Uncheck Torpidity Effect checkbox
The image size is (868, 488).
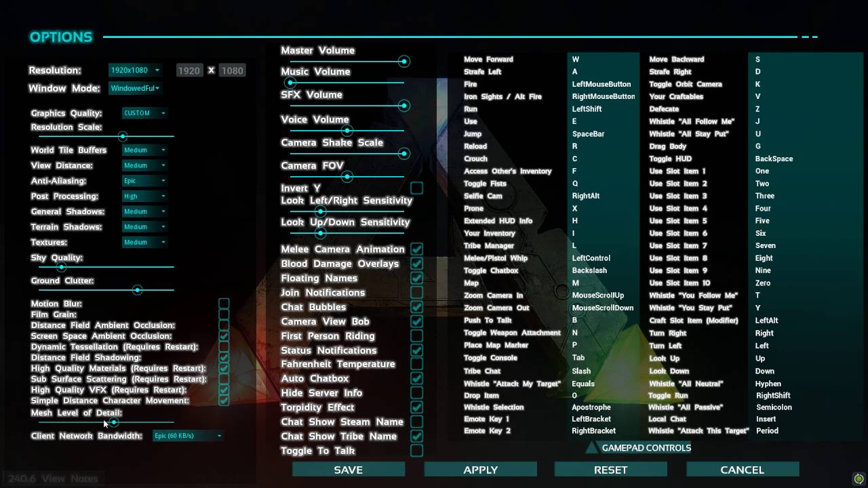pyautogui.click(x=416, y=407)
